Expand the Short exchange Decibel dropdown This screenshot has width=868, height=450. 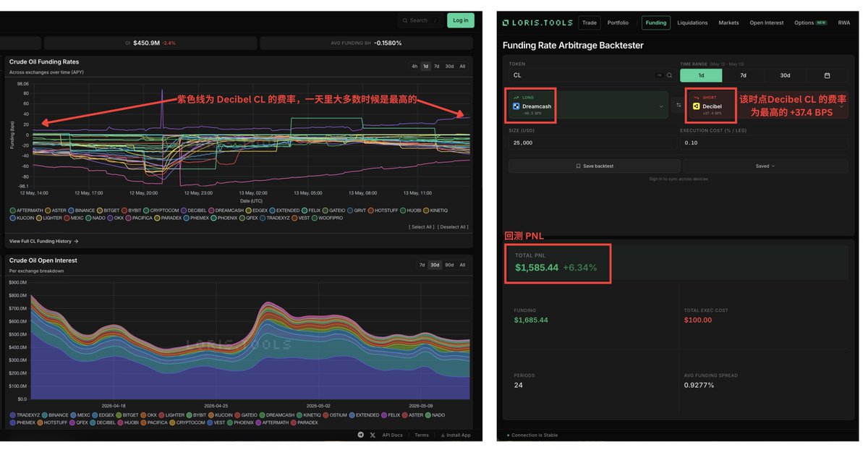(x=767, y=105)
